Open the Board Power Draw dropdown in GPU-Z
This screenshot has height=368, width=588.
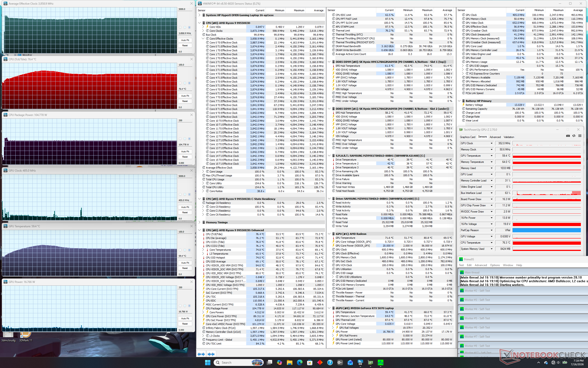(491, 199)
